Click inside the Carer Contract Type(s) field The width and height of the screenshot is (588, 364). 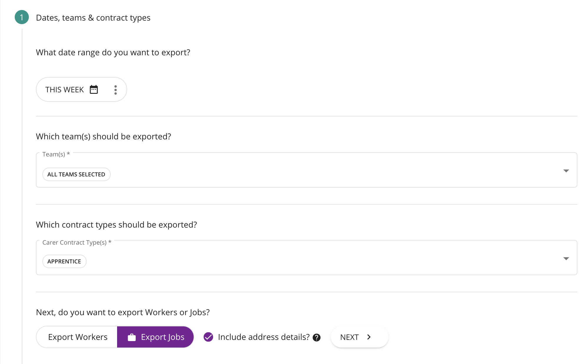[306, 258]
